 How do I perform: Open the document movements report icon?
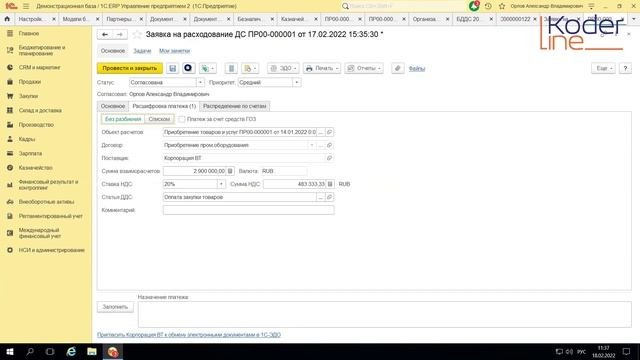tap(231, 68)
